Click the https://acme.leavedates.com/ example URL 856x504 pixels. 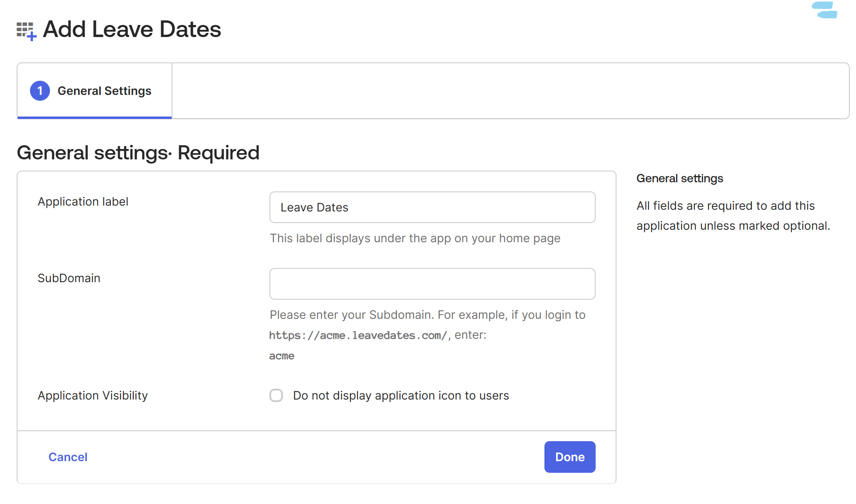pyautogui.click(x=358, y=335)
